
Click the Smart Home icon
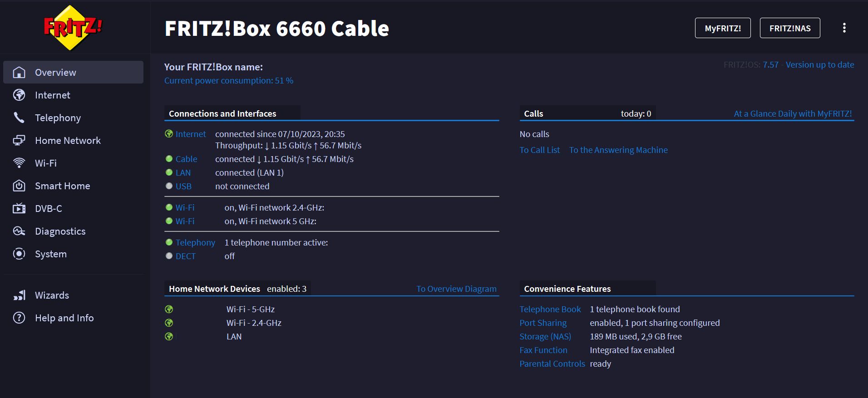coord(19,186)
